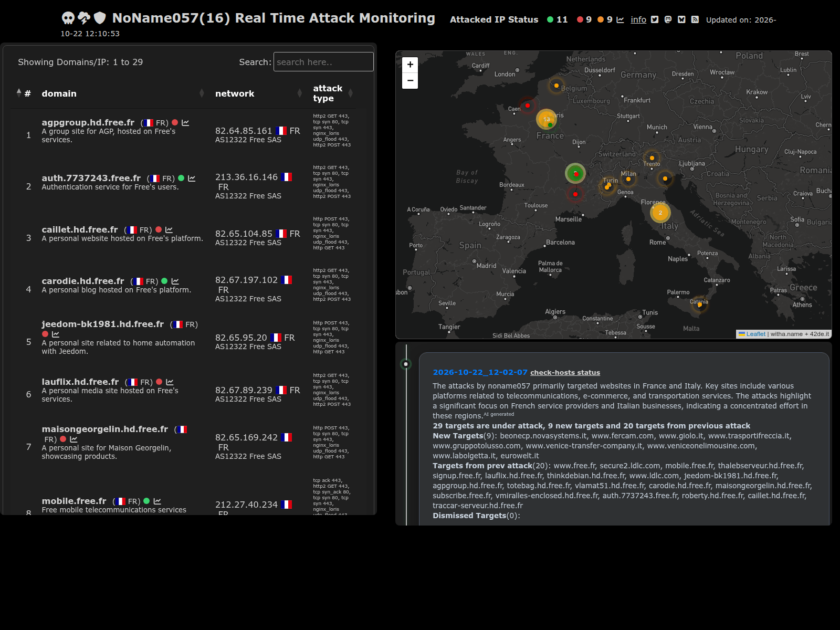Open status chart icon next to info link
Viewport: 840px width, 630px height.
click(x=620, y=19)
